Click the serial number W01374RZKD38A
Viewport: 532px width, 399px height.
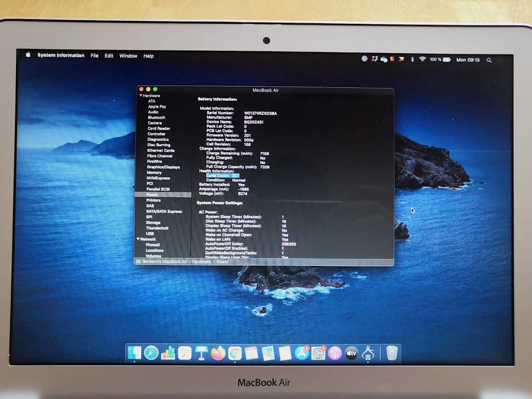(x=261, y=113)
